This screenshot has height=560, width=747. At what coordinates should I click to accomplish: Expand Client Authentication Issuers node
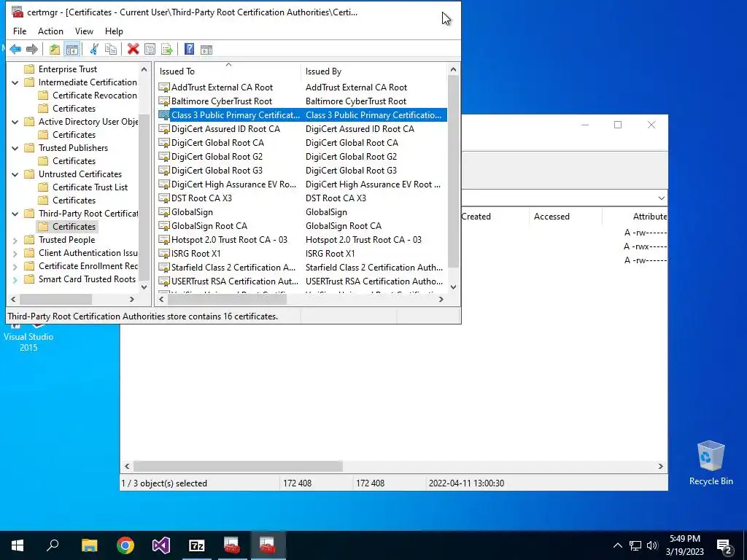tap(15, 253)
